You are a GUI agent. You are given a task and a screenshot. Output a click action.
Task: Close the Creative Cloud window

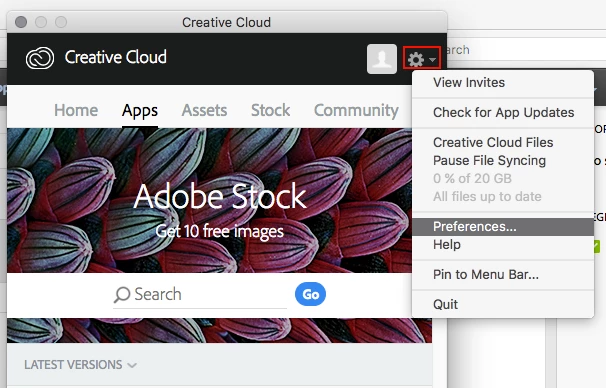pos(21,22)
